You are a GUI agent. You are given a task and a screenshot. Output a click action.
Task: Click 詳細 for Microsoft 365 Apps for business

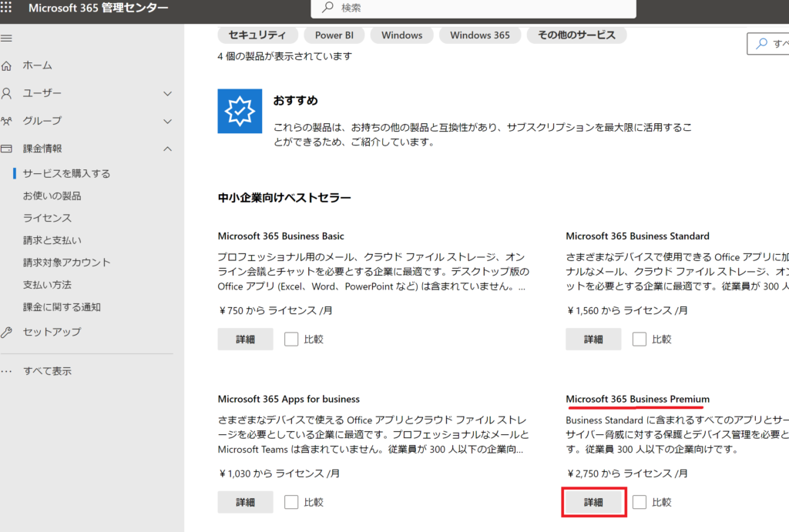coord(245,502)
